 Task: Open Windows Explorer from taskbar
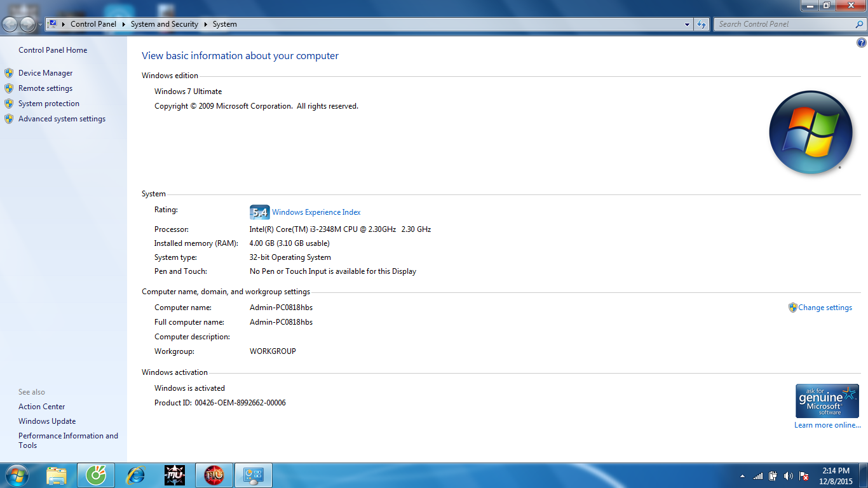(x=57, y=475)
